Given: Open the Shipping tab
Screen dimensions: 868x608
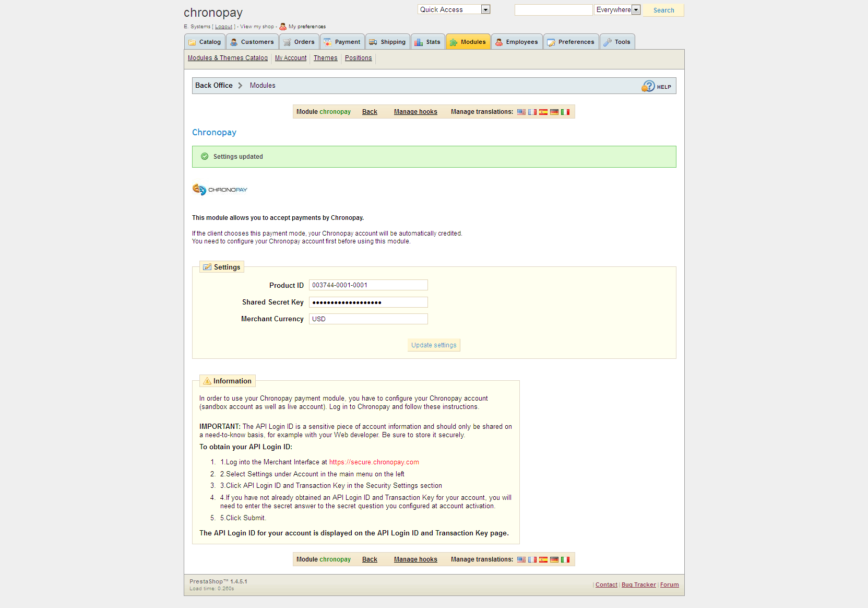Looking at the screenshot, I should [x=387, y=42].
